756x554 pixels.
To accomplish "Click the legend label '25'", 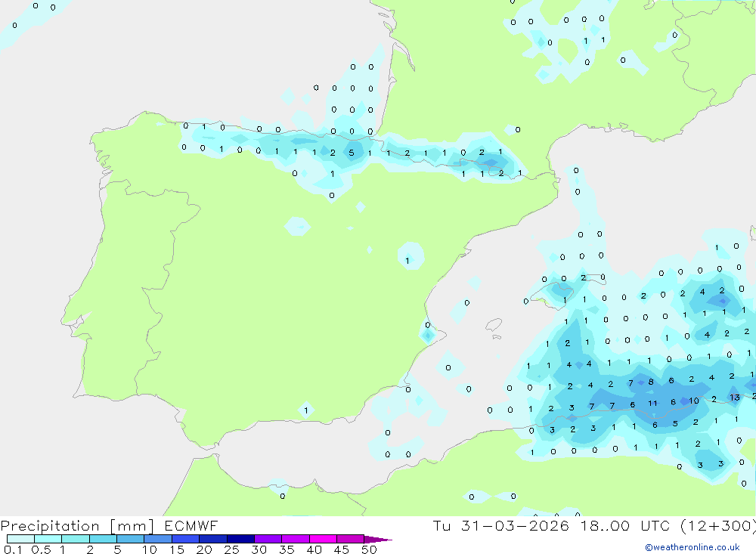I will pyautogui.click(x=231, y=549).
